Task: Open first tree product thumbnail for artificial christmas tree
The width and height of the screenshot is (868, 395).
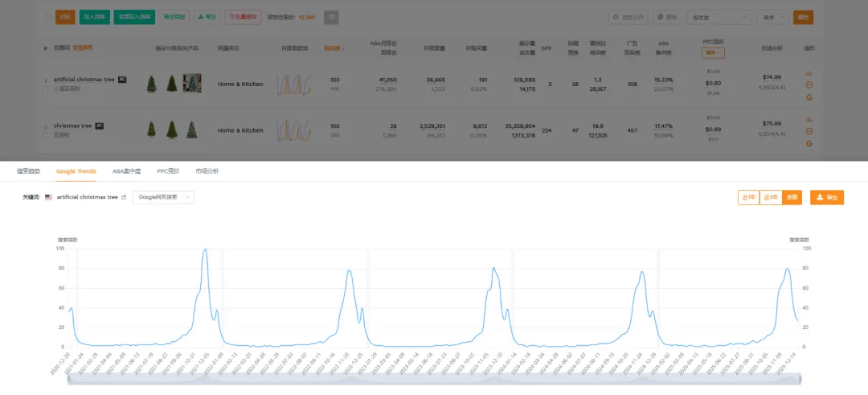Action: coord(151,84)
